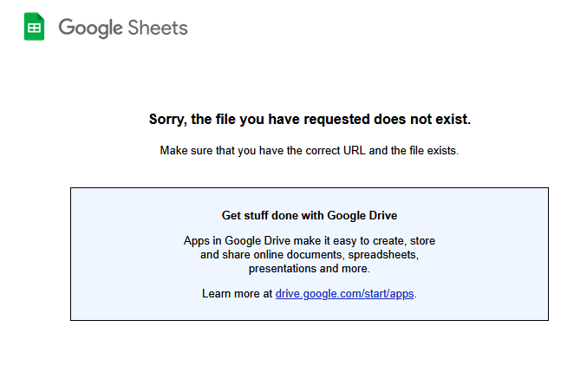
Task: Click the Google wordmark in the header
Action: [90, 28]
